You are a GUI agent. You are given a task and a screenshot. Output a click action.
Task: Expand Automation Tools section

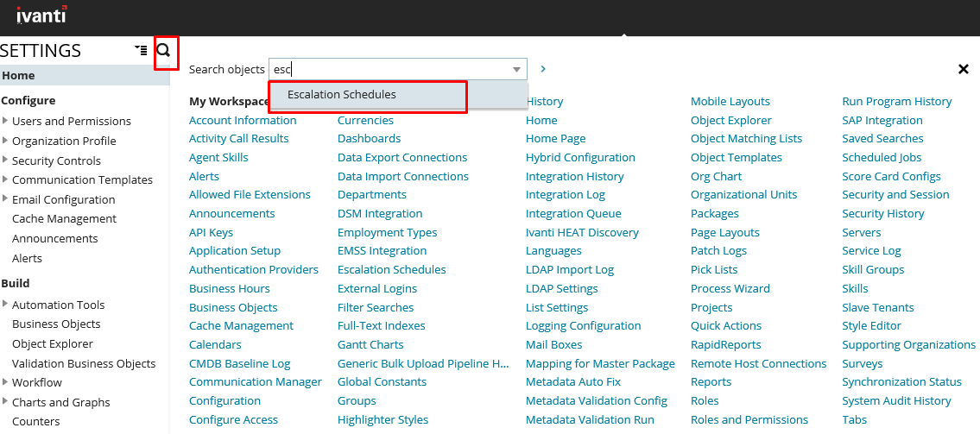coord(6,304)
